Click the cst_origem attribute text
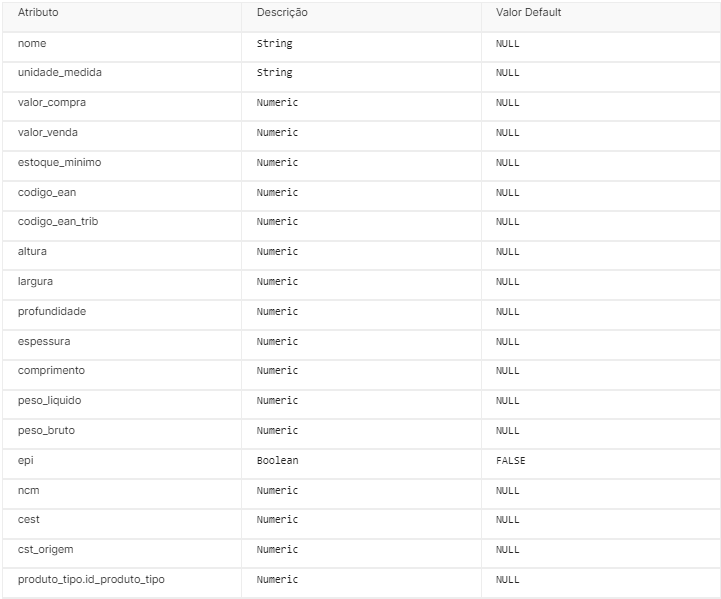This screenshot has width=721, height=599. 46,549
